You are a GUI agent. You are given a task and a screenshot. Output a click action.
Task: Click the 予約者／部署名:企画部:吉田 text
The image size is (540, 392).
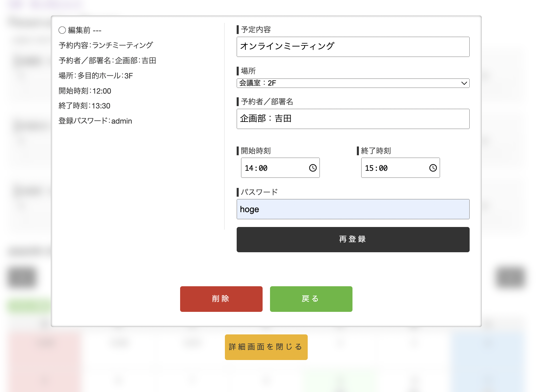click(x=107, y=61)
